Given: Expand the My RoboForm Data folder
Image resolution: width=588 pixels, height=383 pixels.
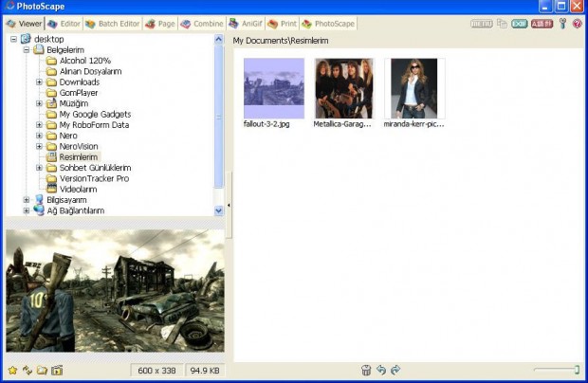Looking at the screenshot, I should [x=39, y=125].
